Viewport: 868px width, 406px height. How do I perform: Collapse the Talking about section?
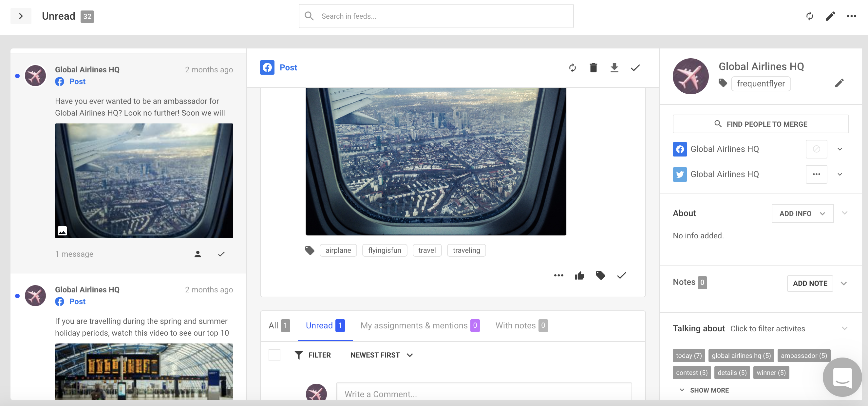point(844,328)
